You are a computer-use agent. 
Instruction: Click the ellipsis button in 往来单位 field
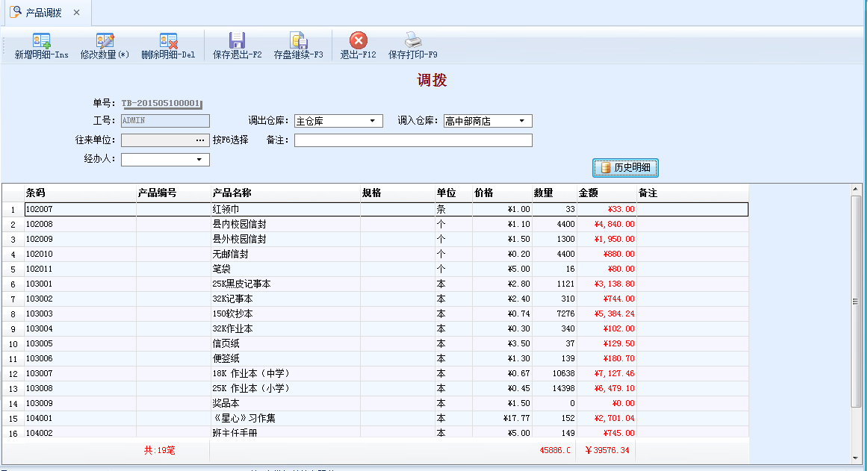coord(200,140)
